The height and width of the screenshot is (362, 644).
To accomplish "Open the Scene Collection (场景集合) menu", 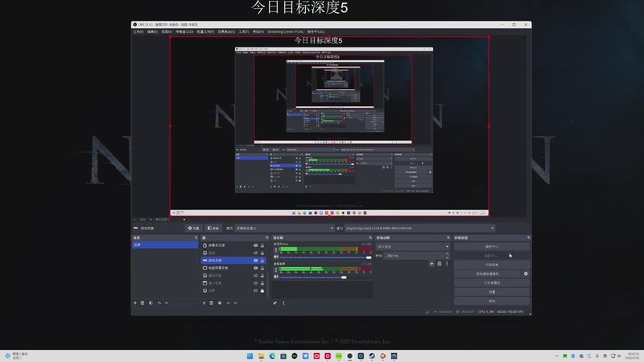I will 226,31.
